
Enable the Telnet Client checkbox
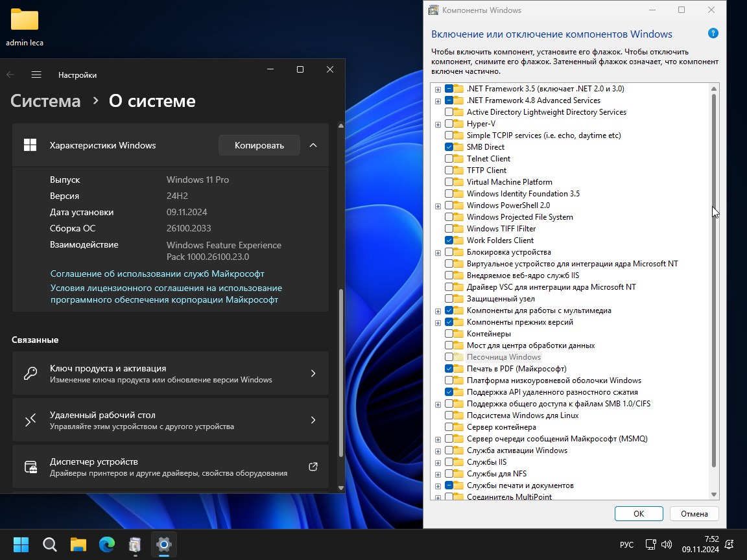click(x=451, y=158)
